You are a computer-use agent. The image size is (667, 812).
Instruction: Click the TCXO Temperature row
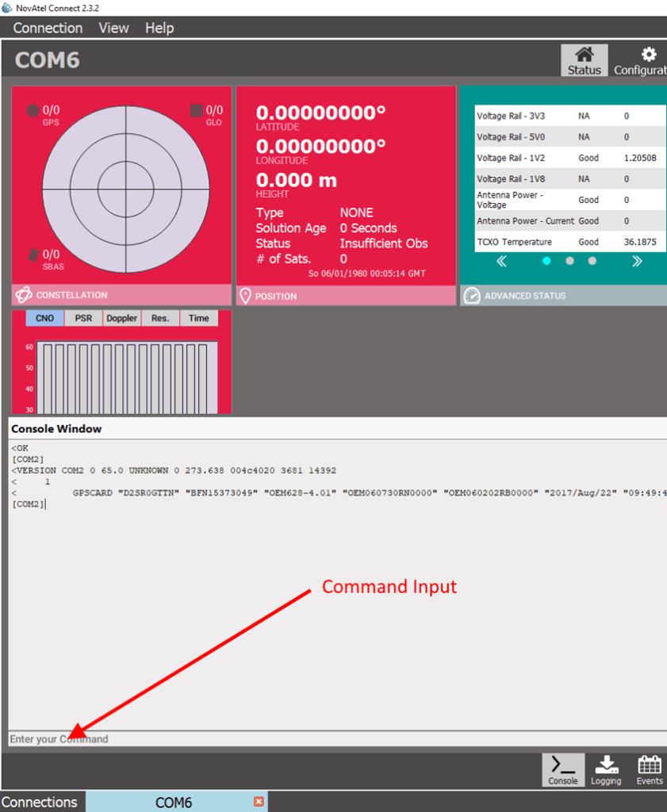tap(570, 242)
